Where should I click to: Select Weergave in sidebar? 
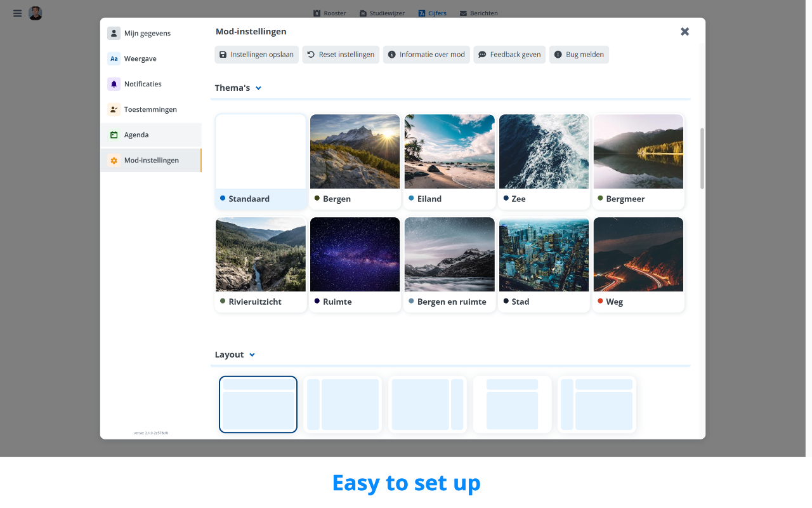pyautogui.click(x=151, y=58)
